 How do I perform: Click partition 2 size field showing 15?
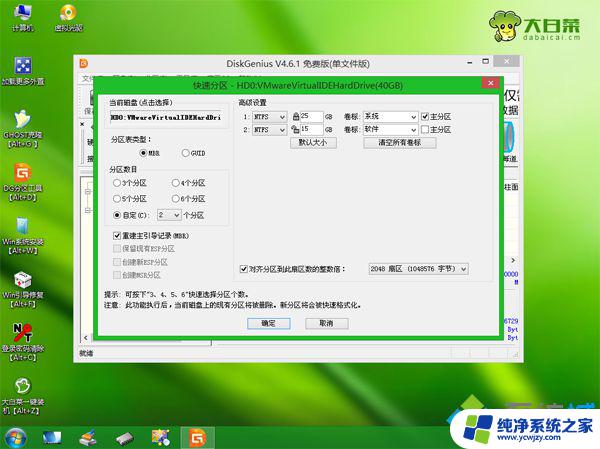311,130
